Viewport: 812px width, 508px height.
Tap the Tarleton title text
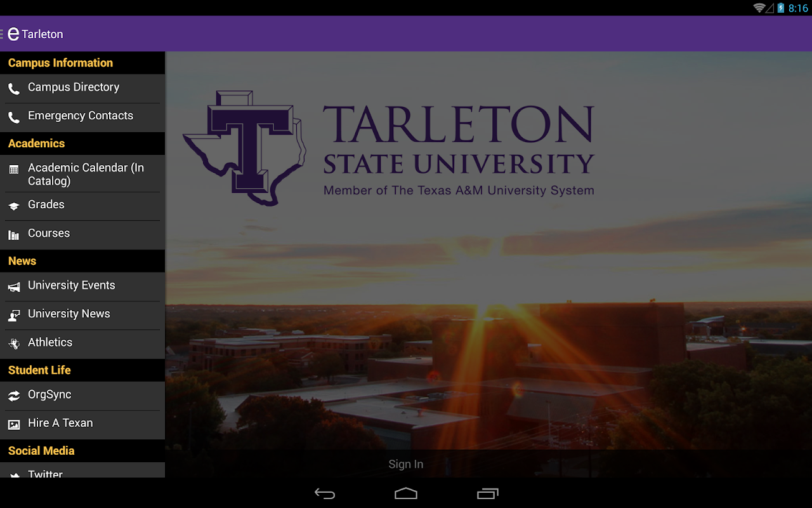(x=43, y=34)
